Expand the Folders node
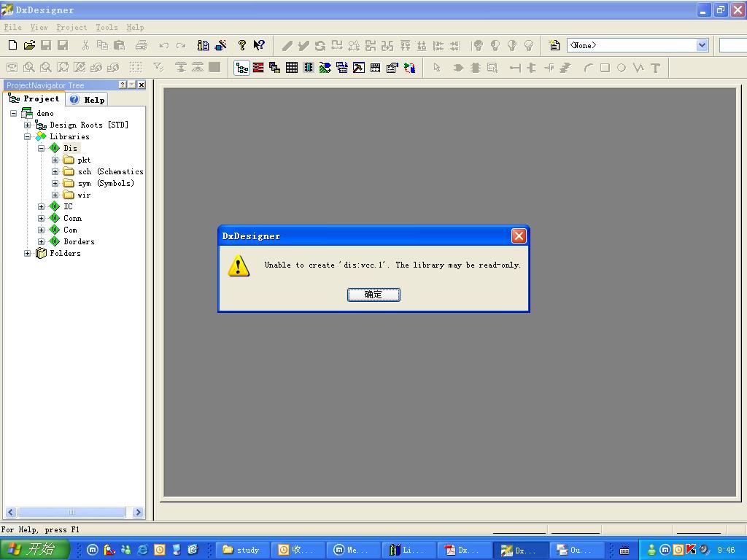Screen dimensions: 747x560 pyautogui.click(x=28, y=253)
